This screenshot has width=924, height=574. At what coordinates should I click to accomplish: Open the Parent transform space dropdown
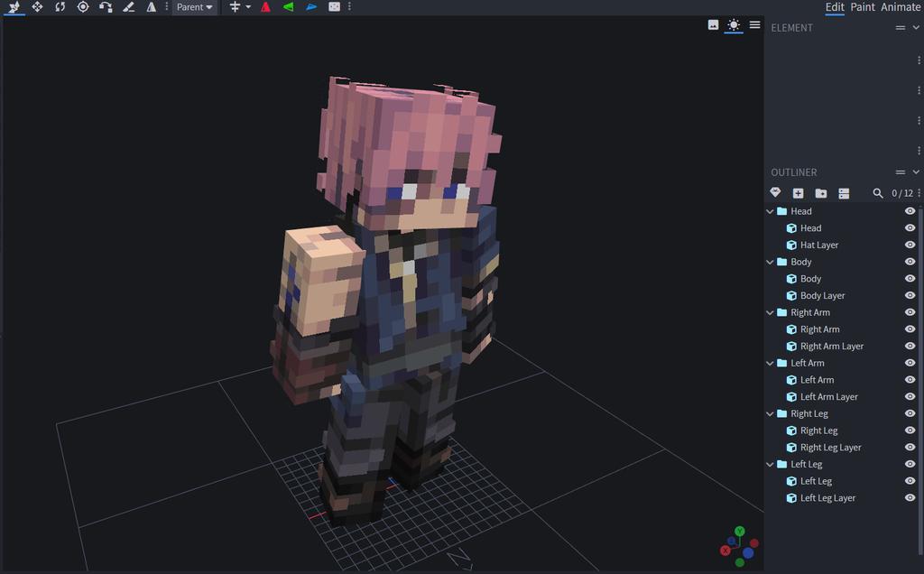tap(195, 7)
